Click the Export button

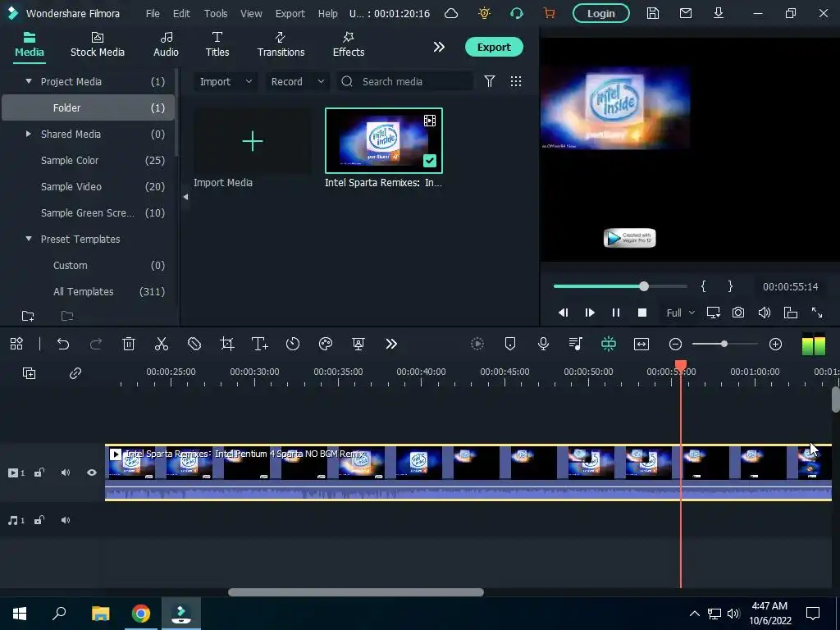494,47
